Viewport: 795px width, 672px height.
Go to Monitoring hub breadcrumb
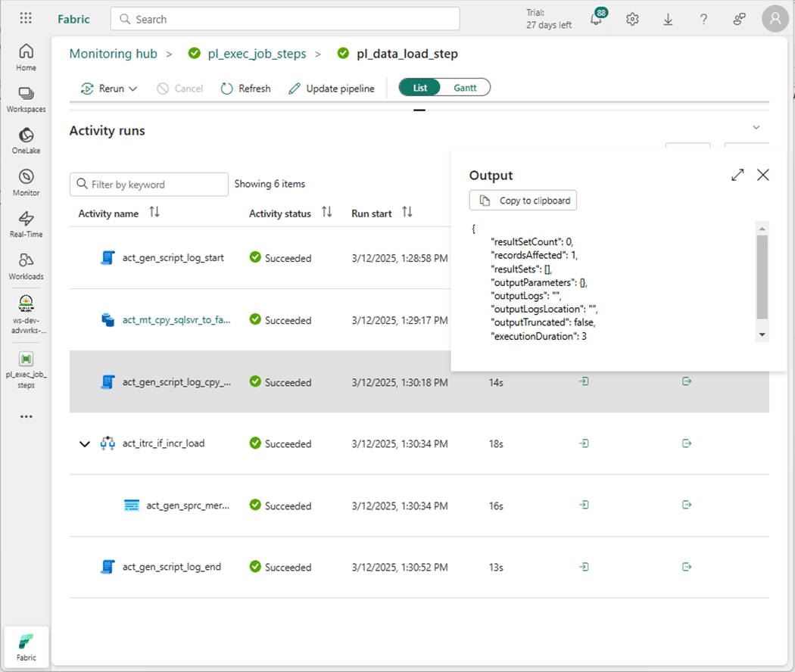pos(113,54)
